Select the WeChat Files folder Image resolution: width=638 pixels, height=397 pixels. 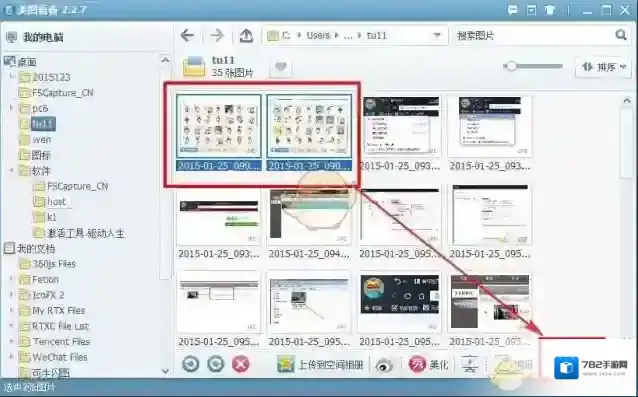click(x=60, y=357)
